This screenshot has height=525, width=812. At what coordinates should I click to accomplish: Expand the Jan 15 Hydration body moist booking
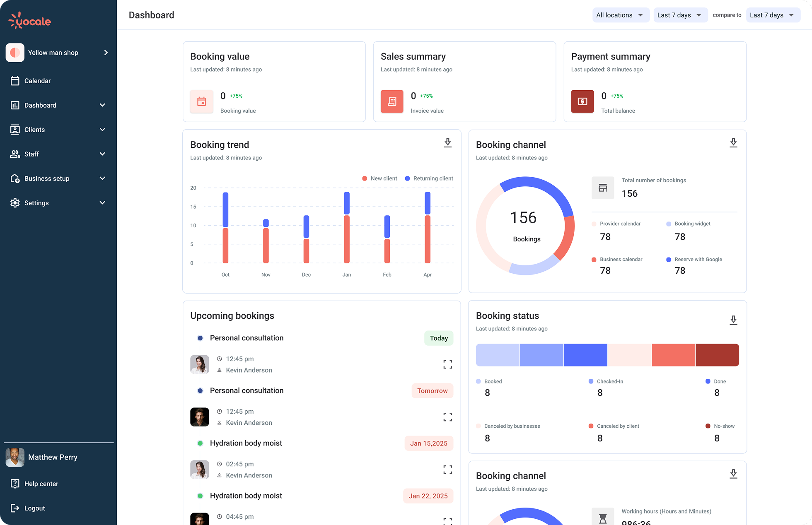coord(448,470)
